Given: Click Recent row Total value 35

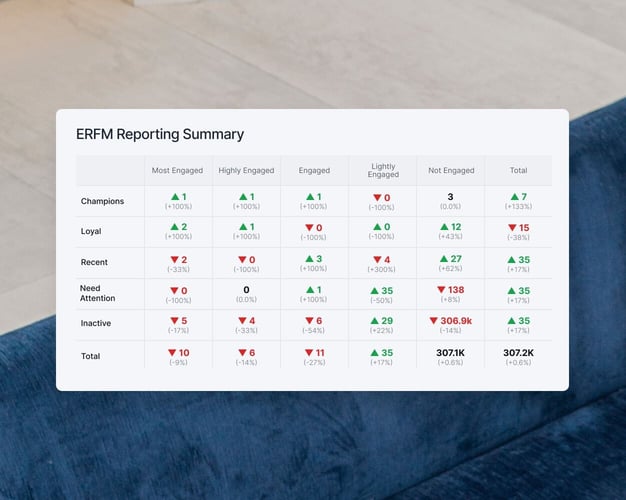Looking at the screenshot, I should point(524,260).
